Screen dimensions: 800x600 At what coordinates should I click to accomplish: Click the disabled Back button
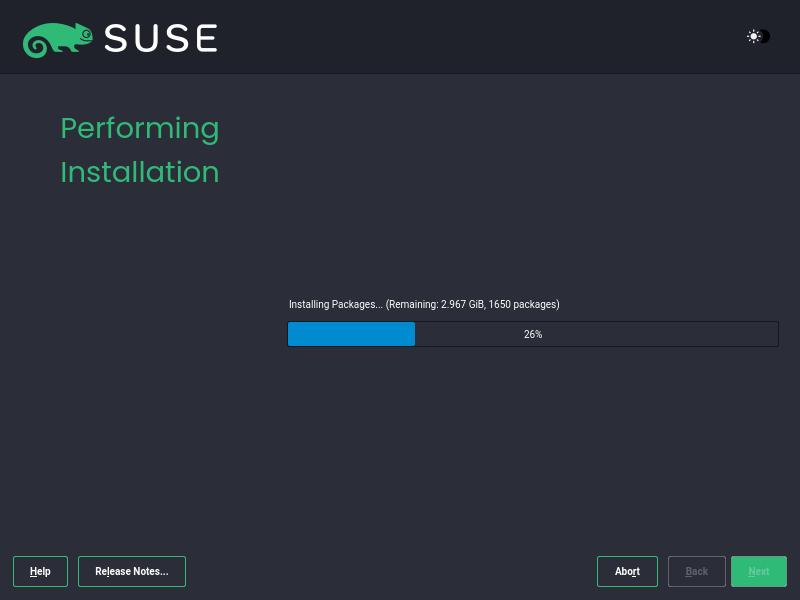(696, 571)
